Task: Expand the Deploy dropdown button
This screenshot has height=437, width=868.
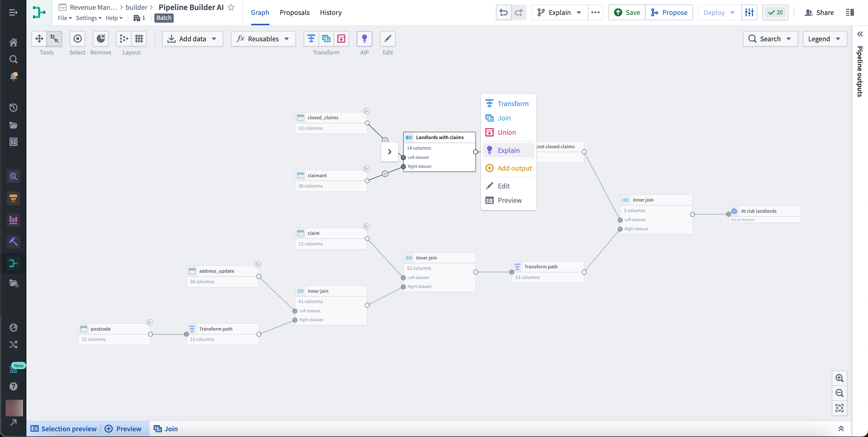Action: pyautogui.click(x=731, y=12)
